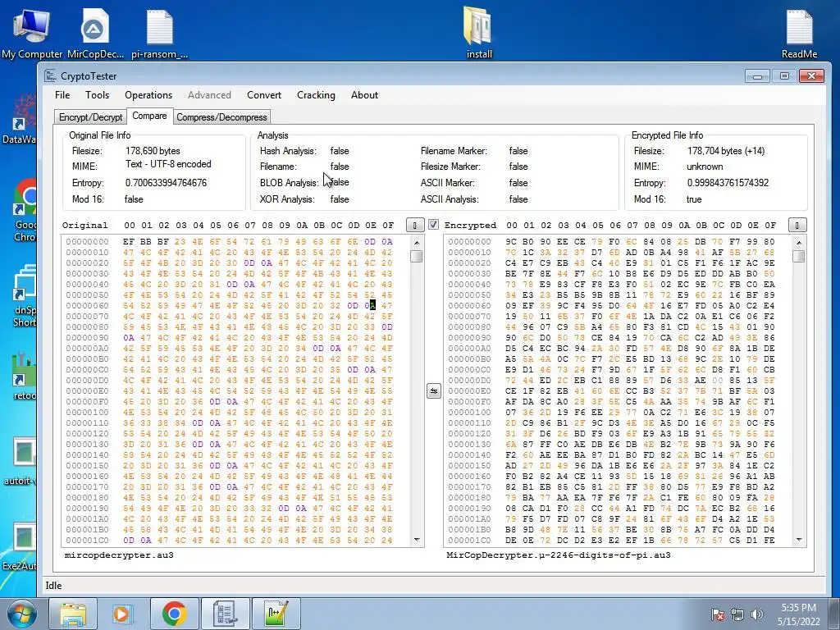This screenshot has height=630, width=840.
Task: Click offset 000001C0 in Encrypted pane
Action: point(469,540)
